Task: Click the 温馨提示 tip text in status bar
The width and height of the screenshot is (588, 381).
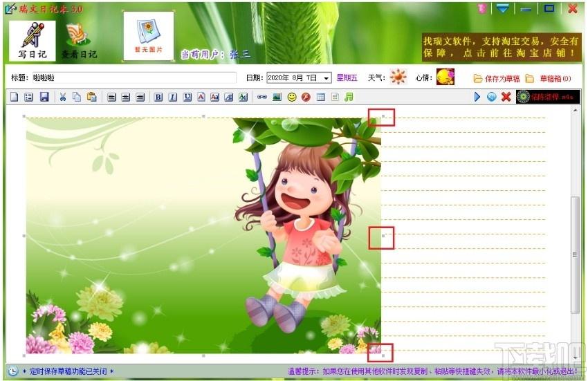Action: click(x=432, y=371)
